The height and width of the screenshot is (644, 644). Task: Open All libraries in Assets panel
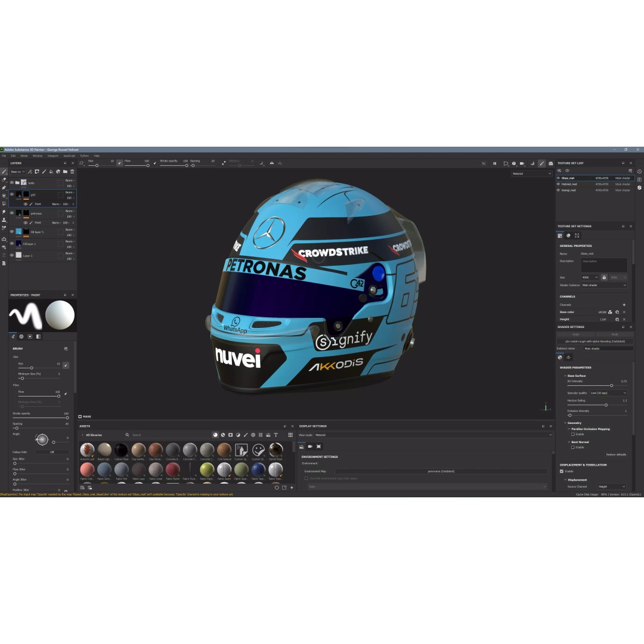[x=94, y=435]
